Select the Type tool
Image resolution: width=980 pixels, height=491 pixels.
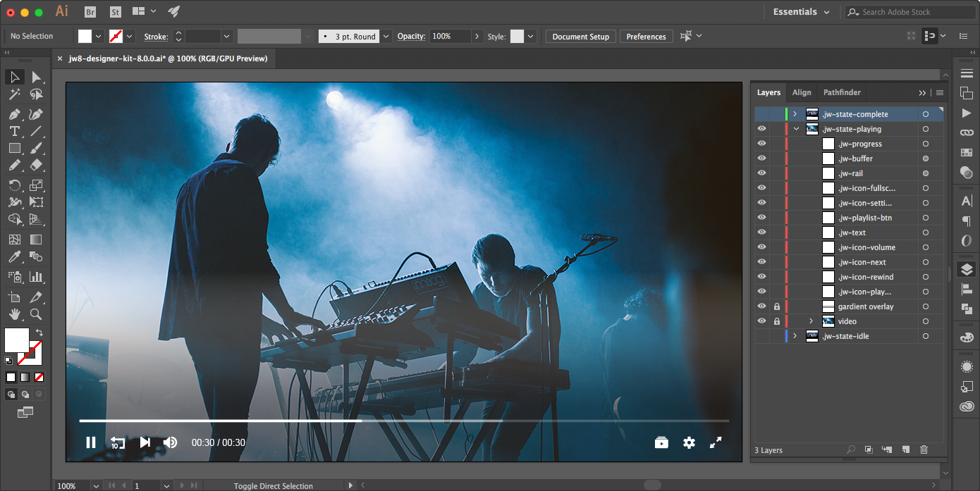pyautogui.click(x=14, y=131)
